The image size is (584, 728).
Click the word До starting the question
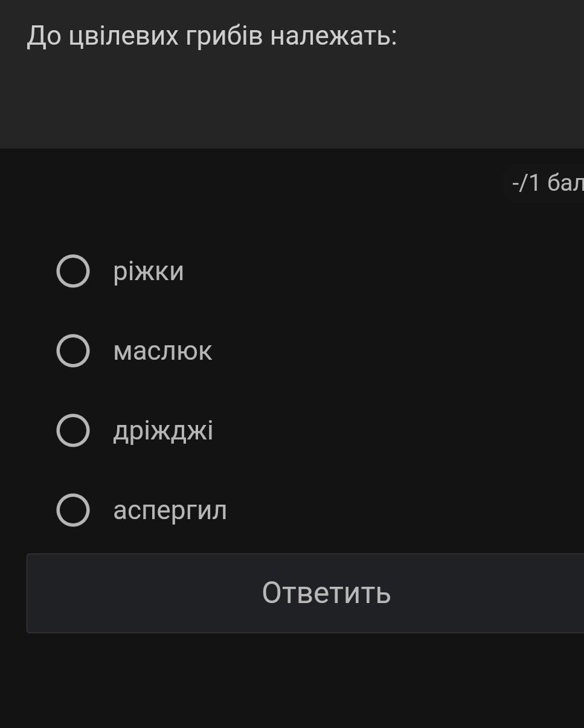tap(44, 37)
